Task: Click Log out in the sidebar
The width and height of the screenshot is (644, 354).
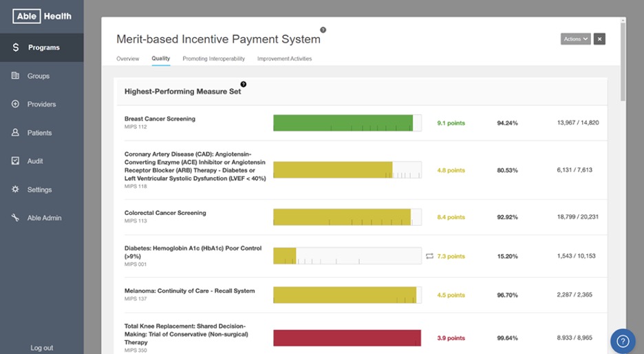Action: pos(41,348)
